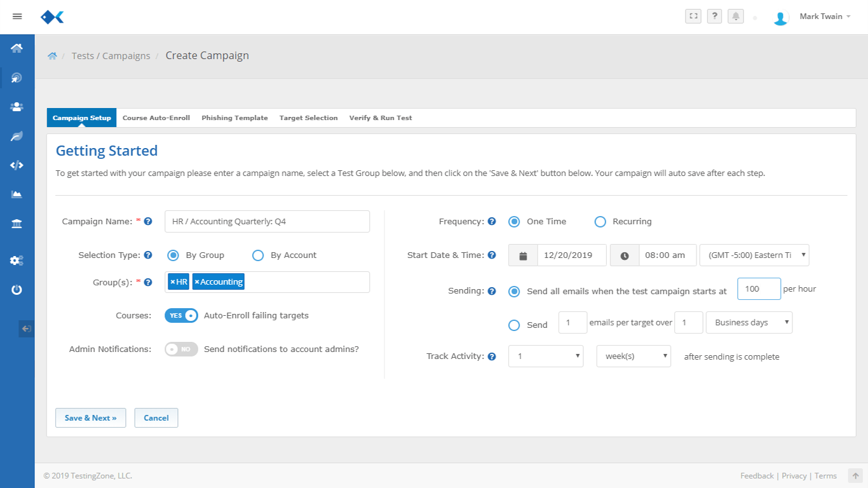Open the help question mark in top bar
This screenshot has width=868, height=488.
click(x=714, y=17)
